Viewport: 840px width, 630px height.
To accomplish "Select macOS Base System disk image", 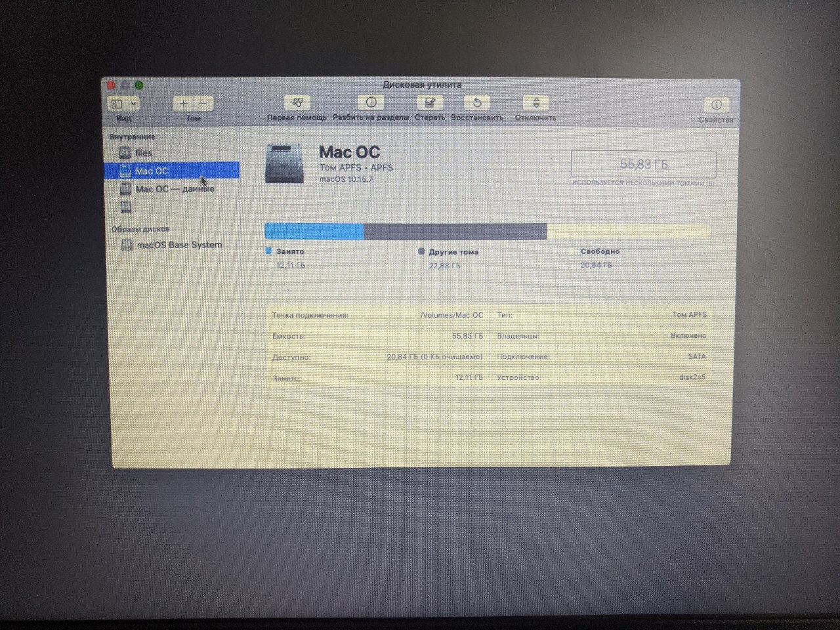I will 172,245.
